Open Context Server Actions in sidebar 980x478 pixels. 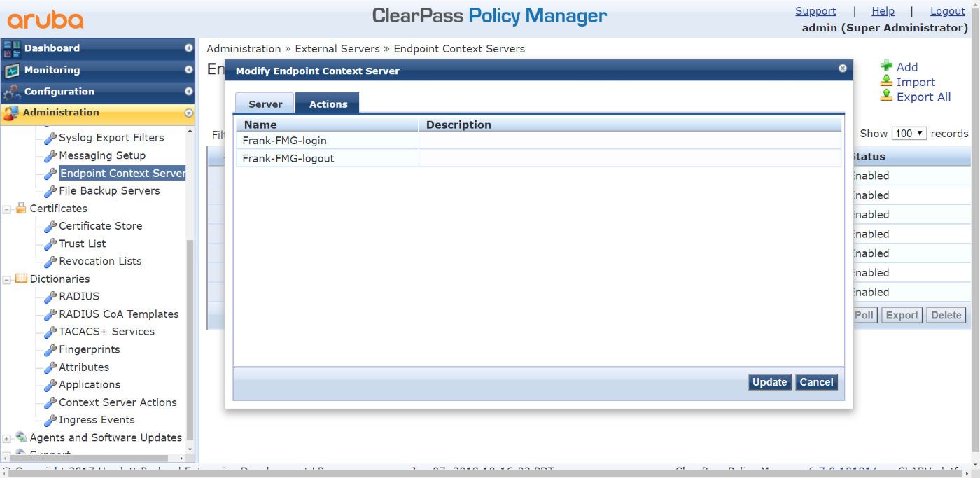click(118, 402)
